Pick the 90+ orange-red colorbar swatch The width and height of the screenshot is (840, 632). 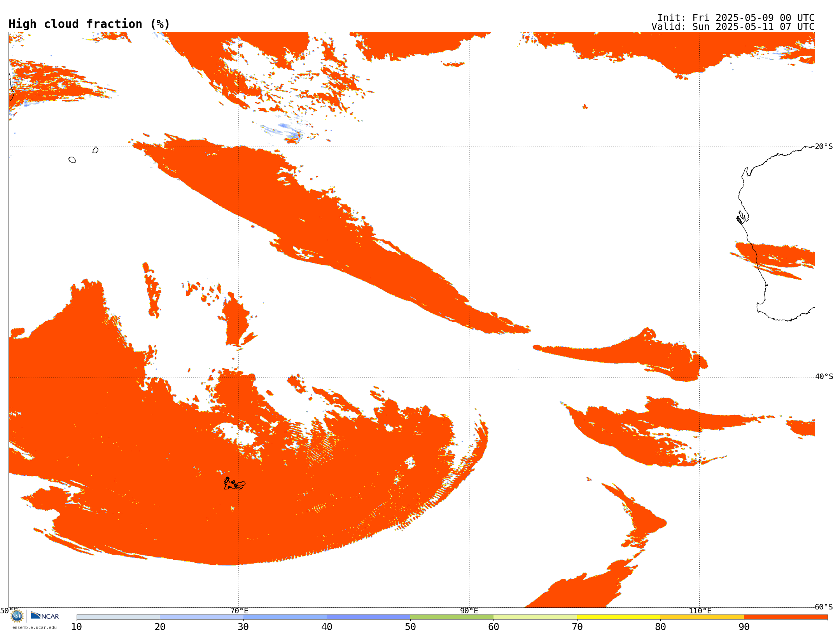coord(786,617)
